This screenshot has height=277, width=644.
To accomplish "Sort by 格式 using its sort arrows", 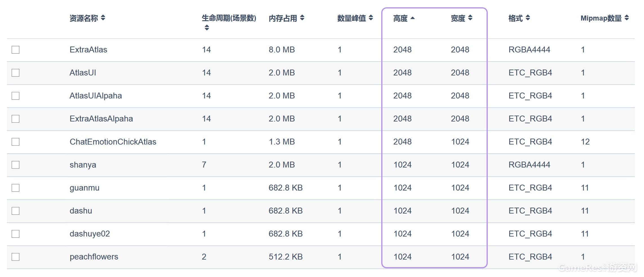I will pos(528,18).
